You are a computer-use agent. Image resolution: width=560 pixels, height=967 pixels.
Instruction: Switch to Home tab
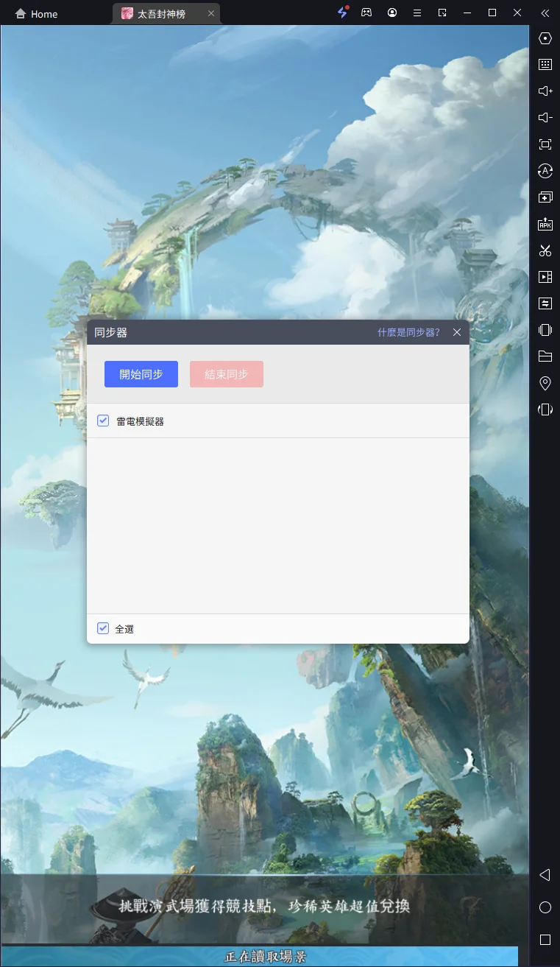[x=37, y=14]
